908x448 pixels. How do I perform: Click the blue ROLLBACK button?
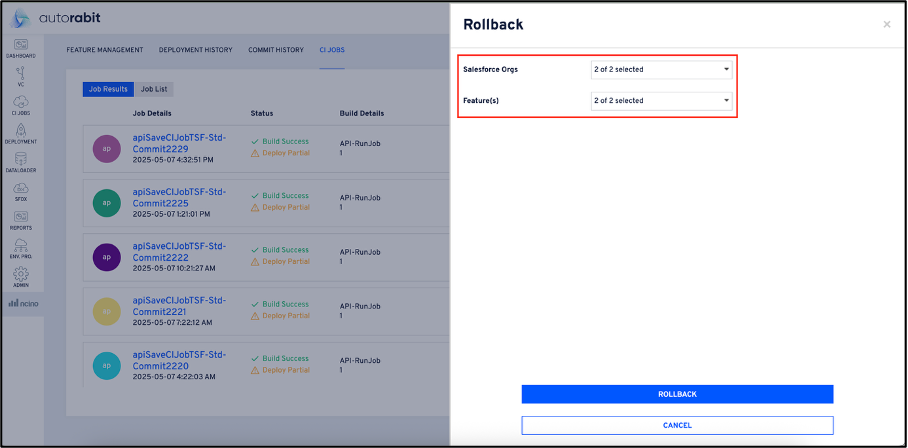[x=677, y=394]
